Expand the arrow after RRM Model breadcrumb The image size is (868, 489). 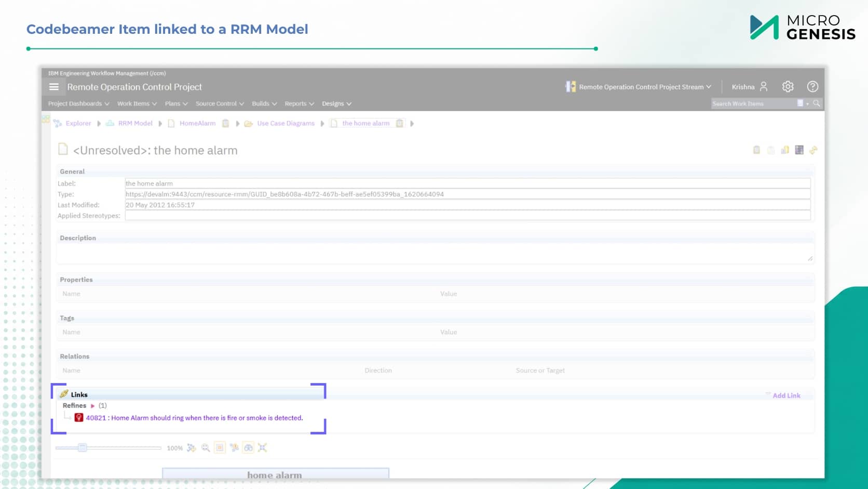pos(160,124)
